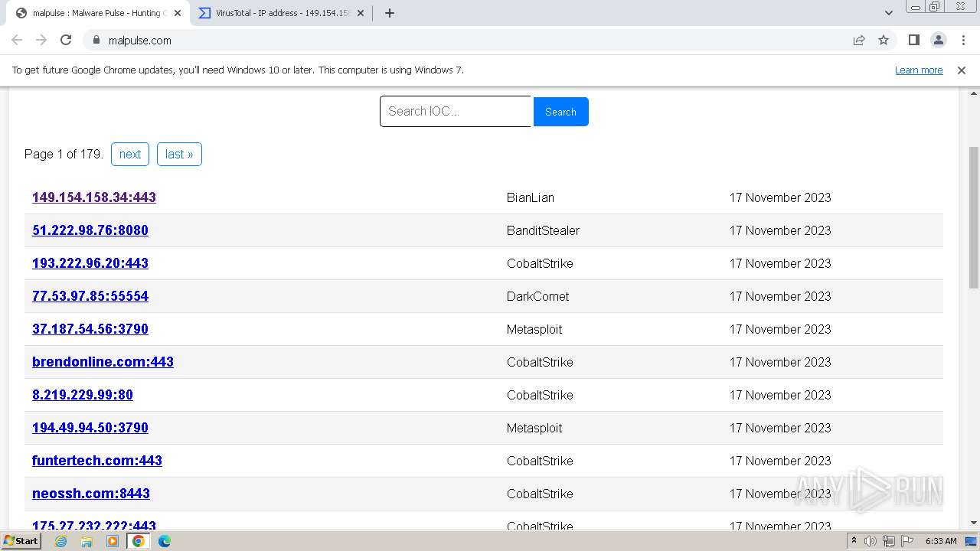View site info via the padlock icon
This screenshot has width=980, height=551.
[96, 41]
